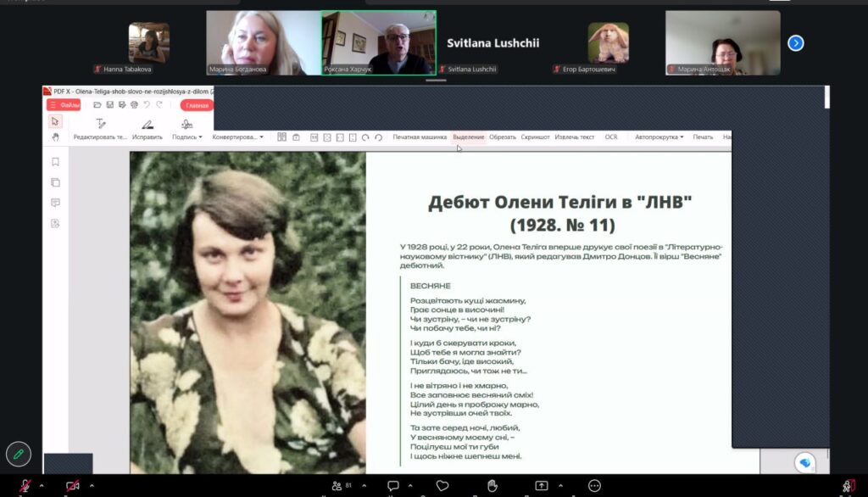This screenshot has width=868, height=497.
Task: Switch to the Главная tab
Action: [197, 105]
